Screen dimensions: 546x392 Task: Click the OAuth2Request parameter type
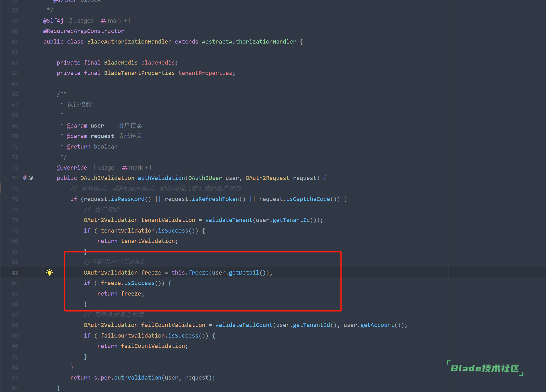click(268, 178)
